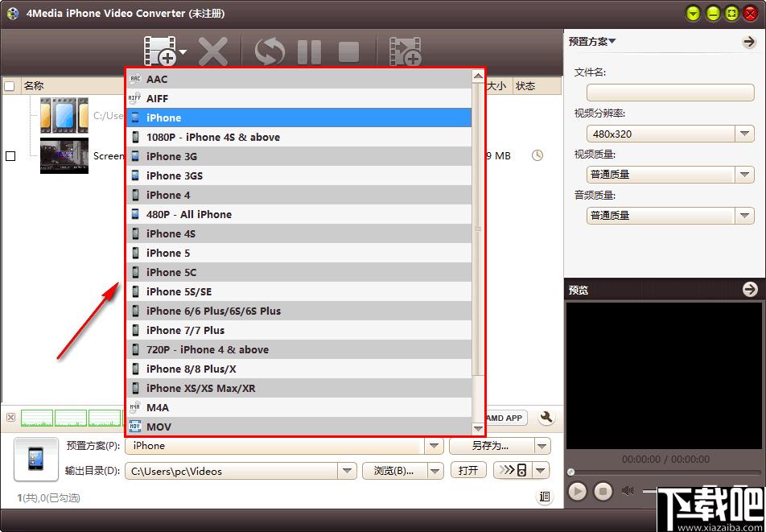Select MOV format in the list
The width and height of the screenshot is (766, 532).
tap(299, 427)
